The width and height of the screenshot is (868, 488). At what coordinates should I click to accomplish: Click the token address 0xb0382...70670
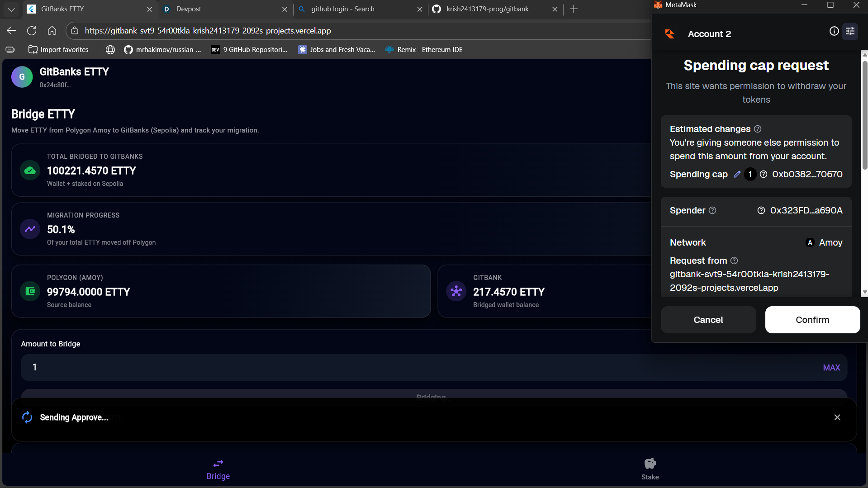(x=807, y=174)
